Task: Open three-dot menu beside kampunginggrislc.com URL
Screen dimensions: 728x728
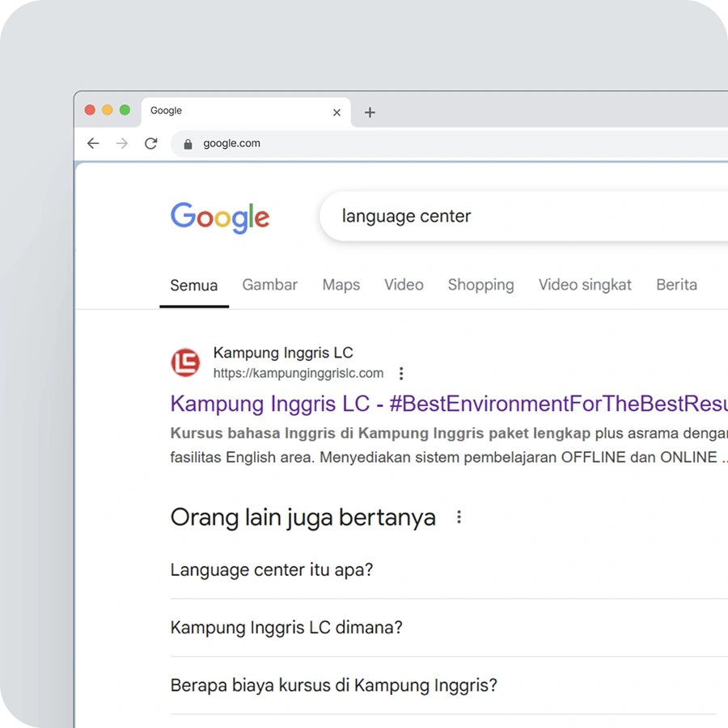Action: (x=400, y=374)
